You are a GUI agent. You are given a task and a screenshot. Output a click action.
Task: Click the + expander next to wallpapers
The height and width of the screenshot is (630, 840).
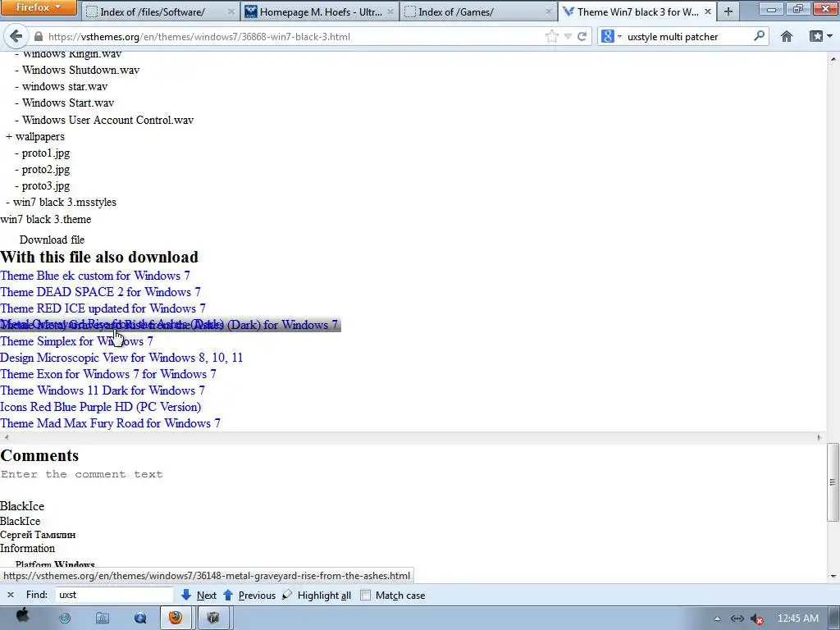(x=8, y=137)
